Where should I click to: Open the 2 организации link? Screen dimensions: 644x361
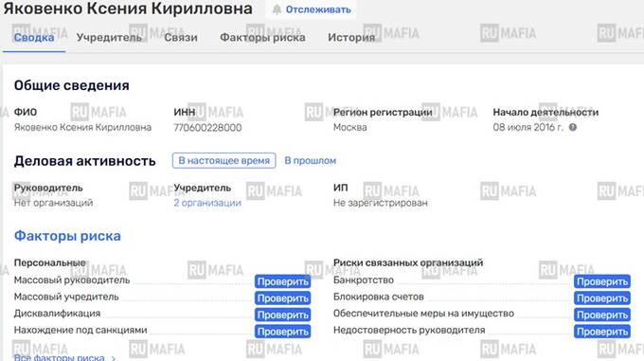click(207, 203)
